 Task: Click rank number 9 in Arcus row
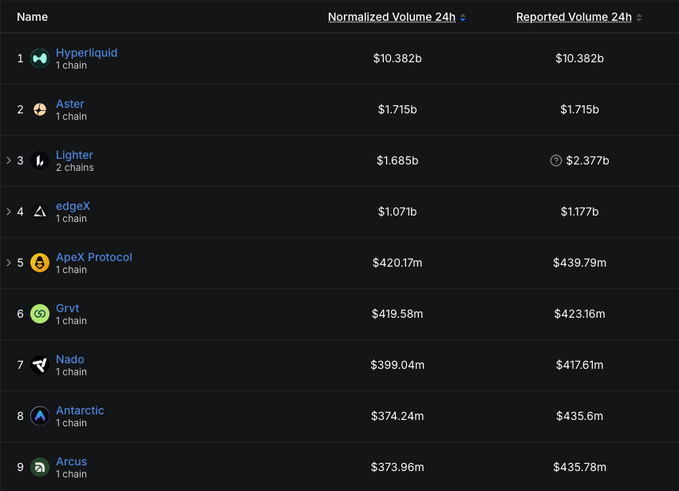pyautogui.click(x=20, y=467)
